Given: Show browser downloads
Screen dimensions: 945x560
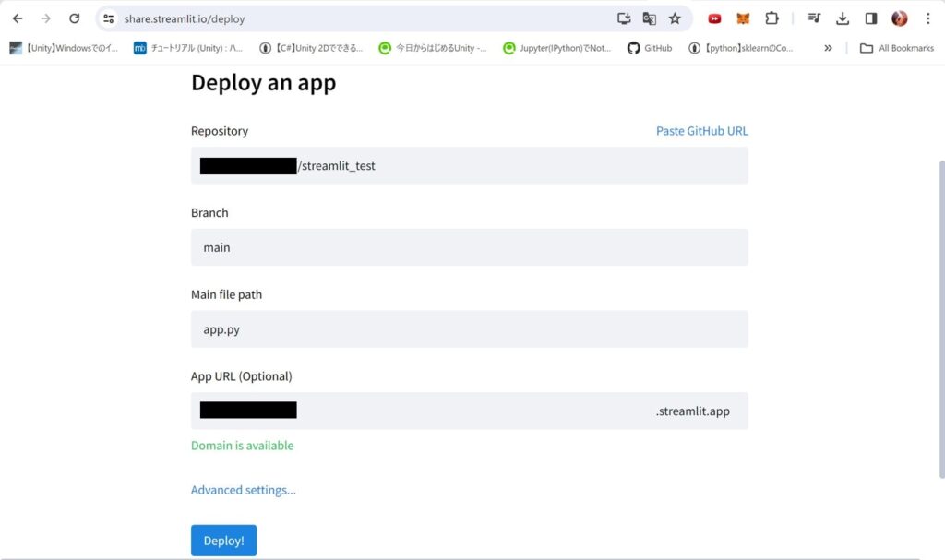Looking at the screenshot, I should (843, 18).
